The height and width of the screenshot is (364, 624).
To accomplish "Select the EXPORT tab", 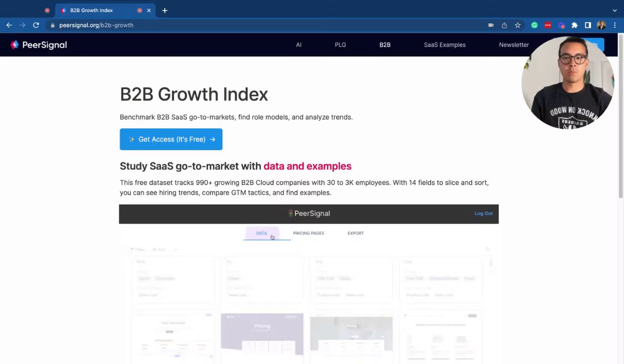I will [x=355, y=233].
